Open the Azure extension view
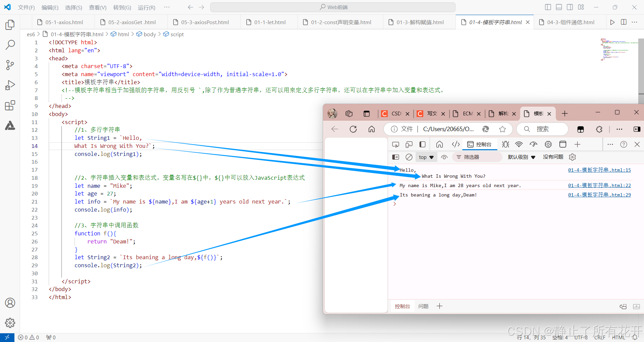 10,125
